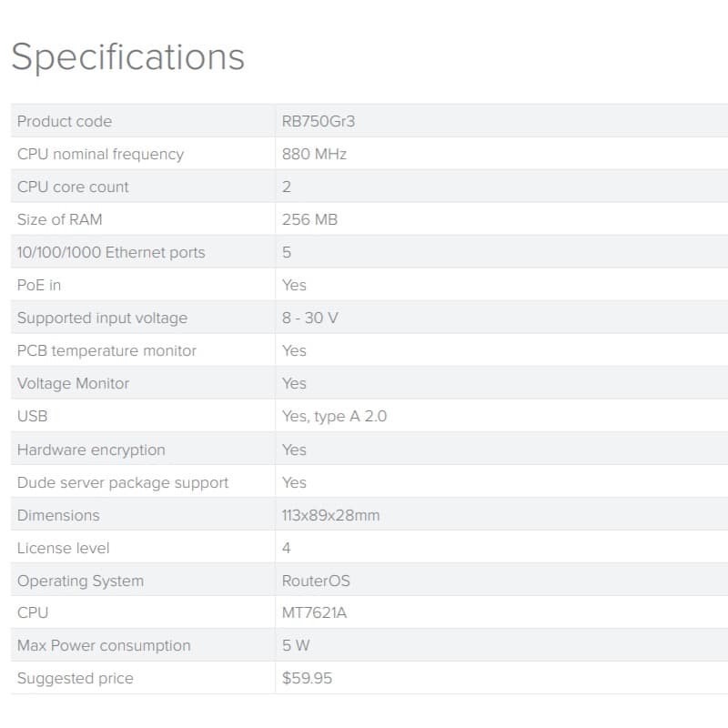The image size is (728, 728).
Task: Click the Yes, type A 2.0 value
Action: tap(335, 416)
